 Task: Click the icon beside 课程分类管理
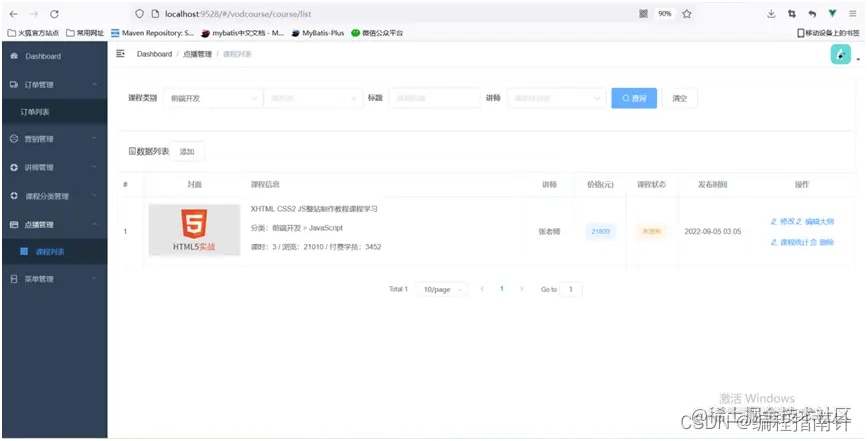tap(14, 196)
